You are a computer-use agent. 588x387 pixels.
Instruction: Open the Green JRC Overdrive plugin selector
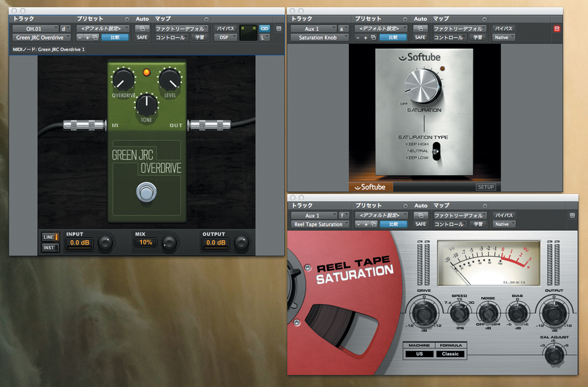point(42,37)
